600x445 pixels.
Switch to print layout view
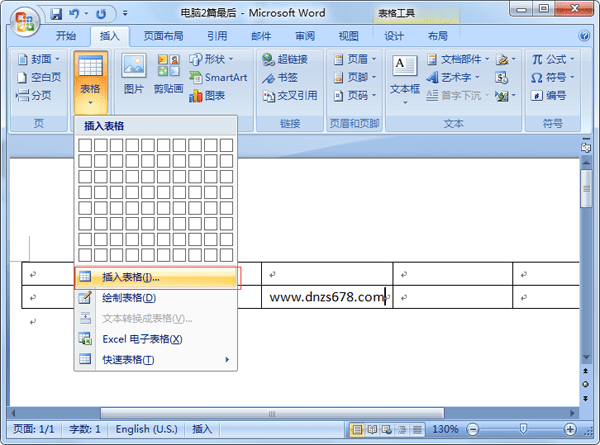point(357,430)
